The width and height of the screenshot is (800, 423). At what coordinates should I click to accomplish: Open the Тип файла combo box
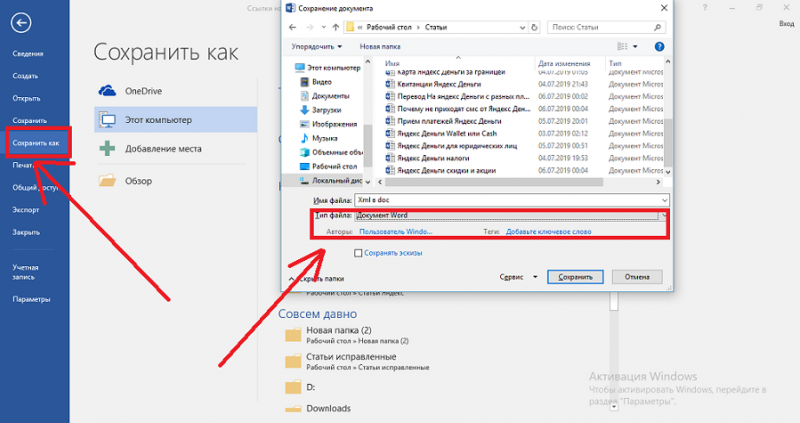click(x=512, y=215)
